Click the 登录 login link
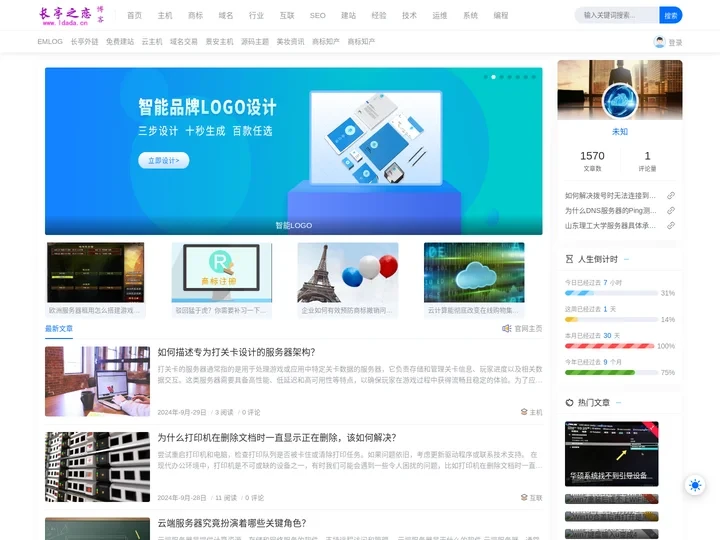The width and height of the screenshot is (720, 540). pos(675,42)
